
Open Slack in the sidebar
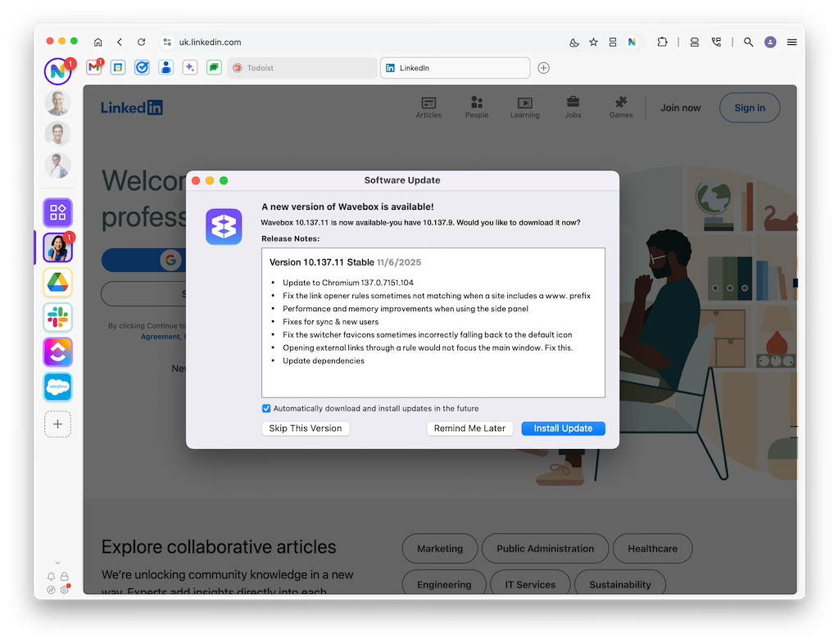(58, 317)
